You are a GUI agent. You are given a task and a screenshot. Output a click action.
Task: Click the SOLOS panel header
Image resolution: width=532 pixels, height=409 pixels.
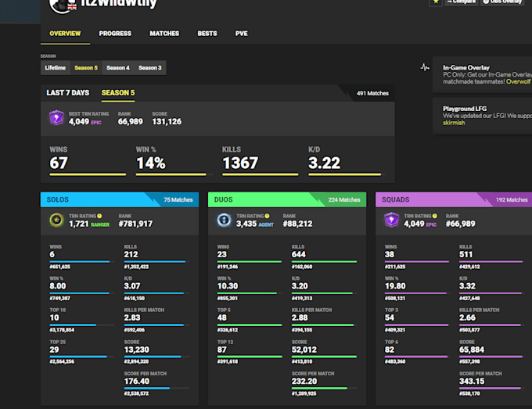[120, 199]
